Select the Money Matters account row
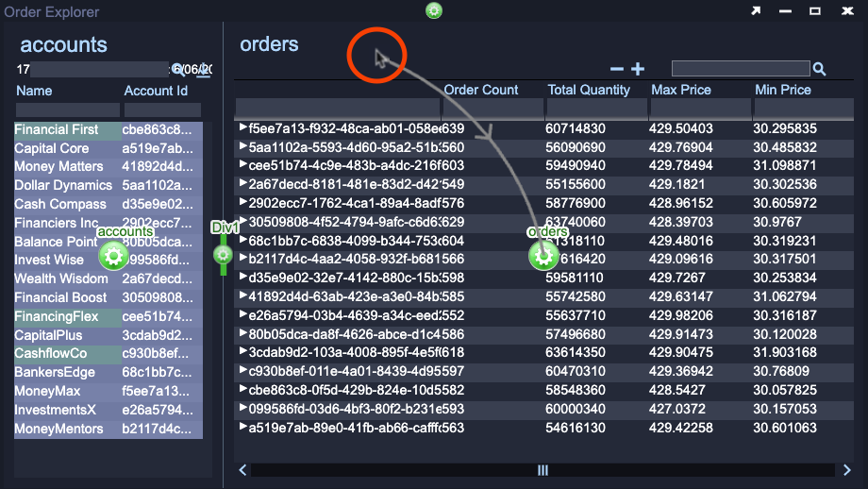868x489 pixels. pyautogui.click(x=58, y=166)
